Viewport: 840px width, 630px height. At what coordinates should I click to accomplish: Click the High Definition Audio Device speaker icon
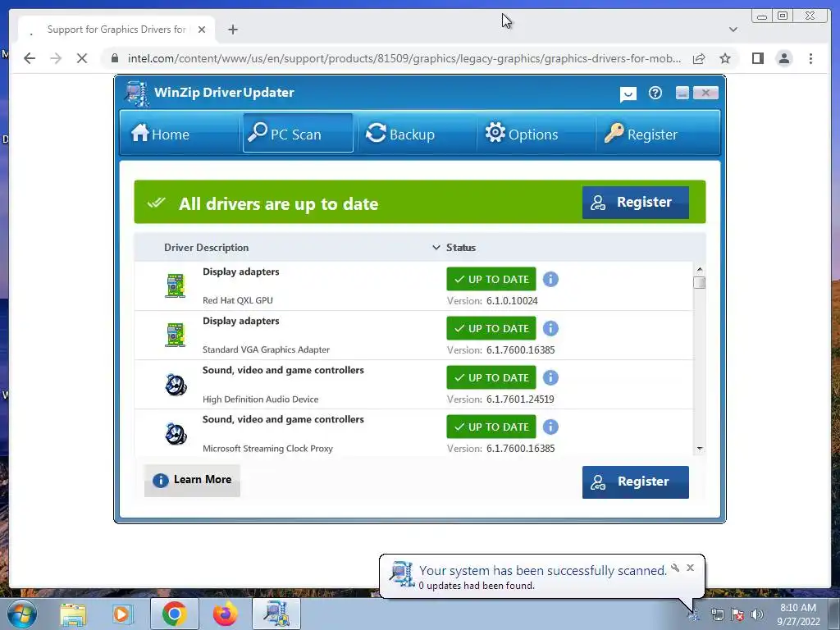click(176, 384)
